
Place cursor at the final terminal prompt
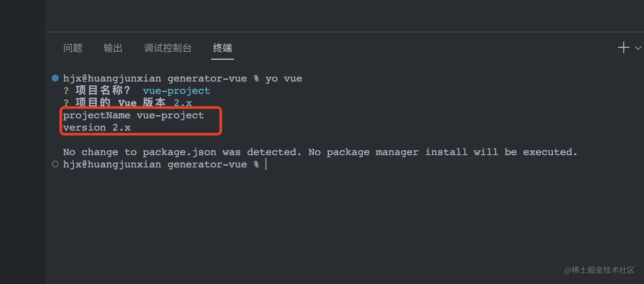tap(266, 164)
